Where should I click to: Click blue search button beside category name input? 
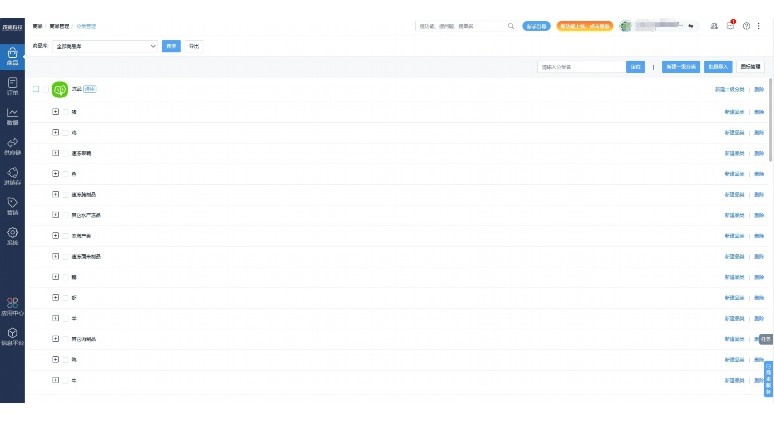(635, 67)
